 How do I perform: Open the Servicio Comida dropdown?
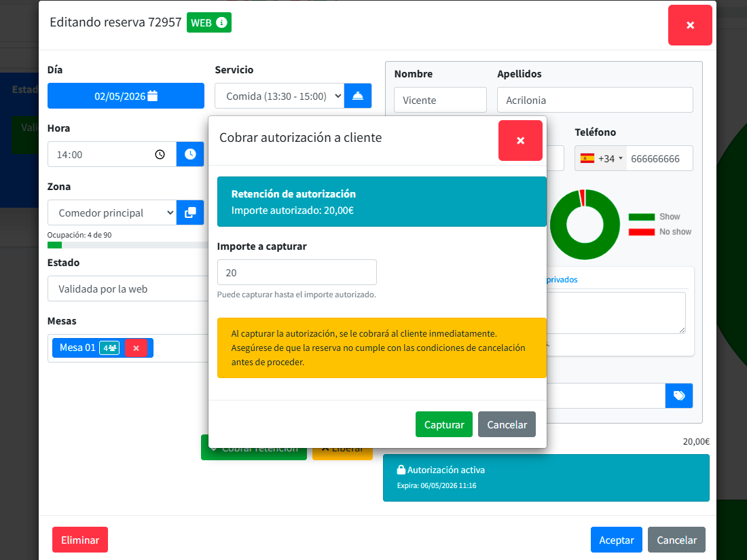click(x=280, y=96)
